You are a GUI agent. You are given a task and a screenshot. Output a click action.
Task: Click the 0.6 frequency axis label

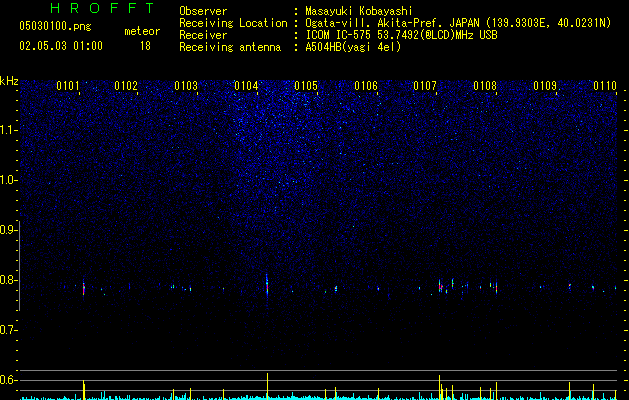coord(7,380)
